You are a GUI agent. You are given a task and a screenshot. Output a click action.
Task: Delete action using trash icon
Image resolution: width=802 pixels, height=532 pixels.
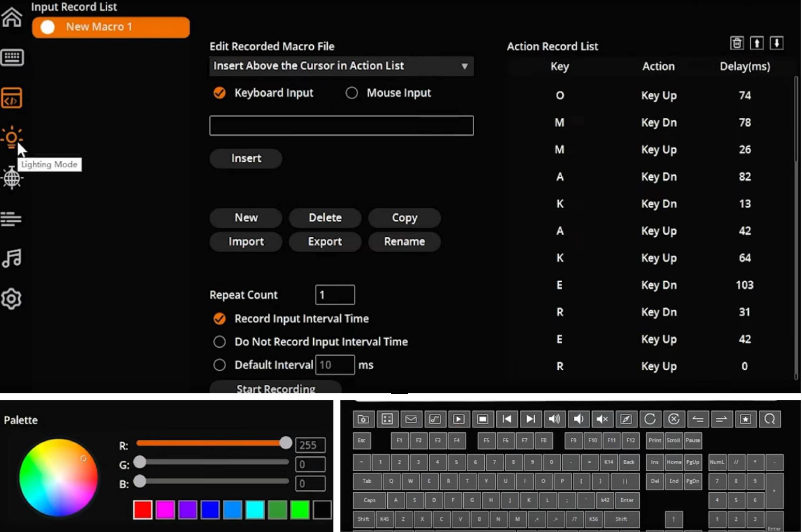pyautogui.click(x=737, y=43)
